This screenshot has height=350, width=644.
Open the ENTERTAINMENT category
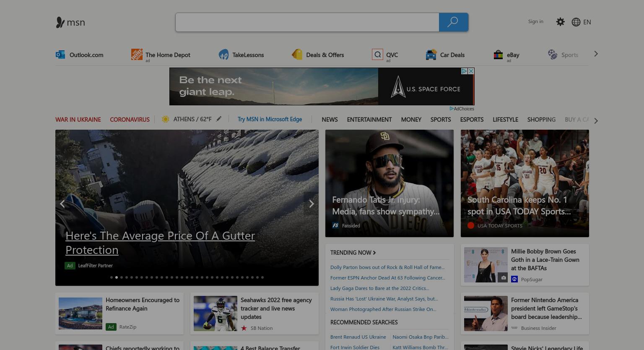pos(369,119)
